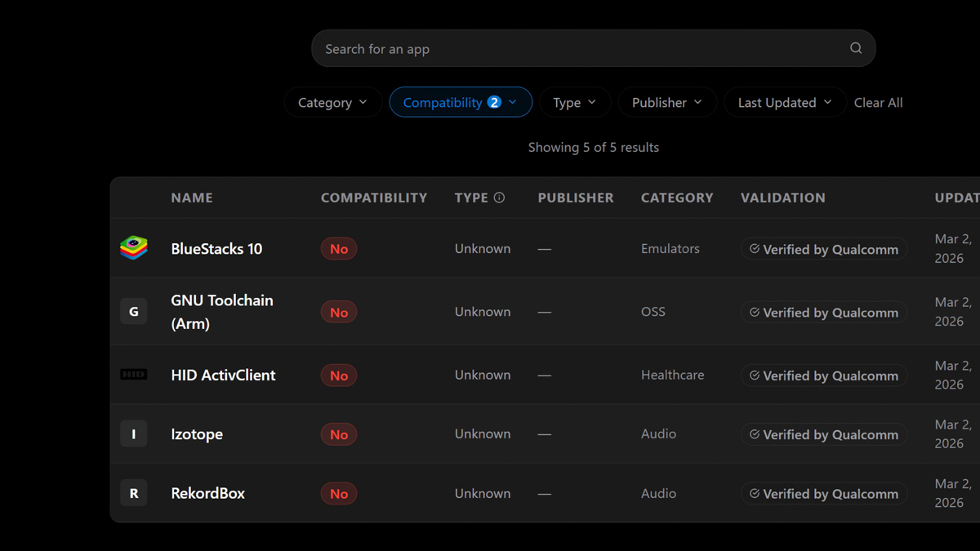Click the updated date in BlueStacks 10 row
This screenshot has height=551, width=980.
coord(953,248)
